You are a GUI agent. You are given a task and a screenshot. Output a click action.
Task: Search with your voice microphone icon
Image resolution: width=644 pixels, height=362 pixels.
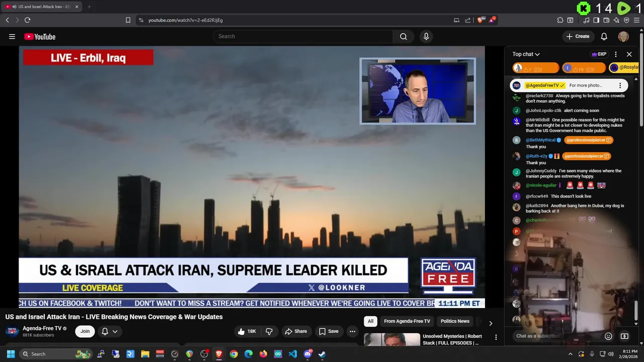(426, 36)
